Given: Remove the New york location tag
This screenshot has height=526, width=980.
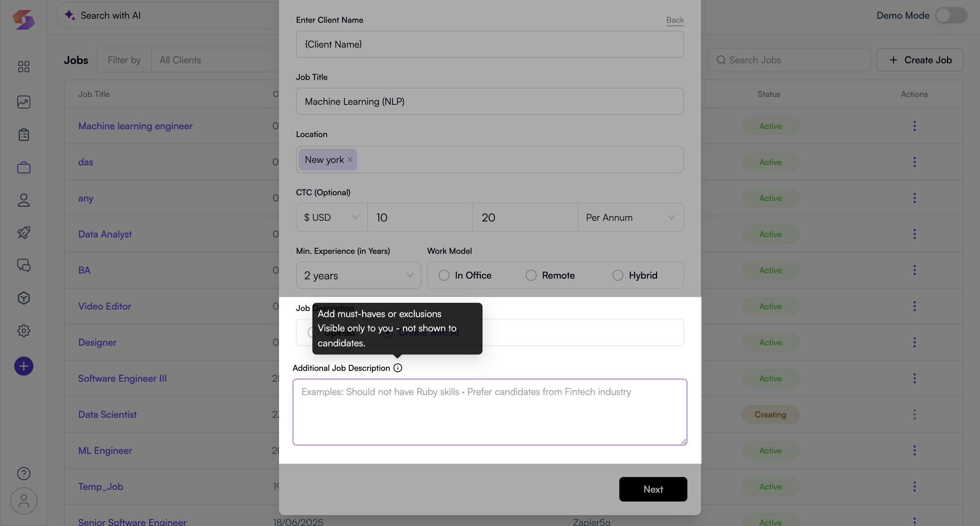Looking at the screenshot, I should click(350, 160).
